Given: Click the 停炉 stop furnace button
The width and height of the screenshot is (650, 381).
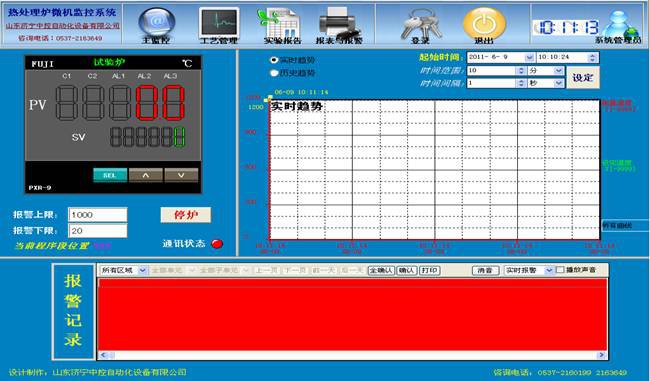Looking at the screenshot, I should pos(186,215).
